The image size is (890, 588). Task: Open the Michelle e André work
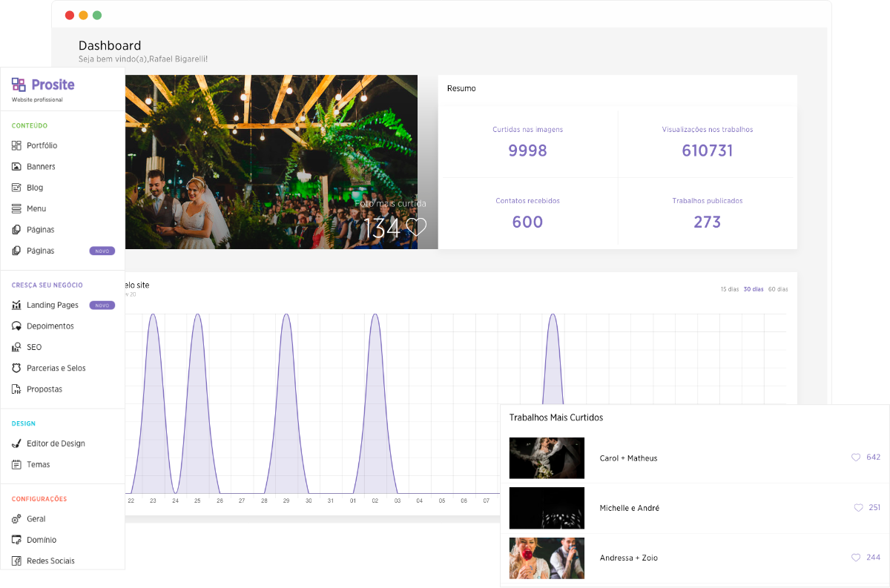pyautogui.click(x=629, y=508)
